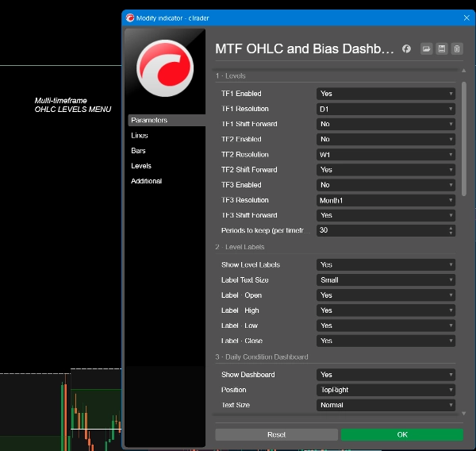Image resolution: width=476 pixels, height=451 pixels.
Task: Click the parameters list vertical scrollbar thumb
Action: pyautogui.click(x=463, y=139)
